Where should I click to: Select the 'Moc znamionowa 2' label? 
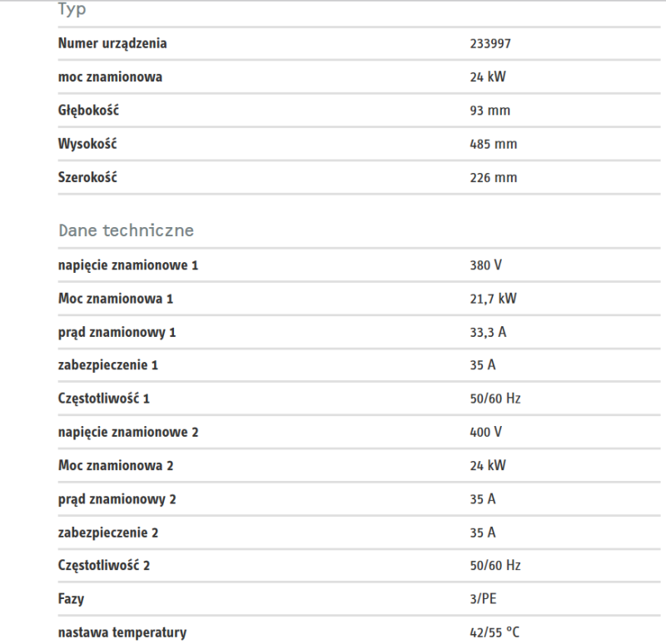click(116, 466)
